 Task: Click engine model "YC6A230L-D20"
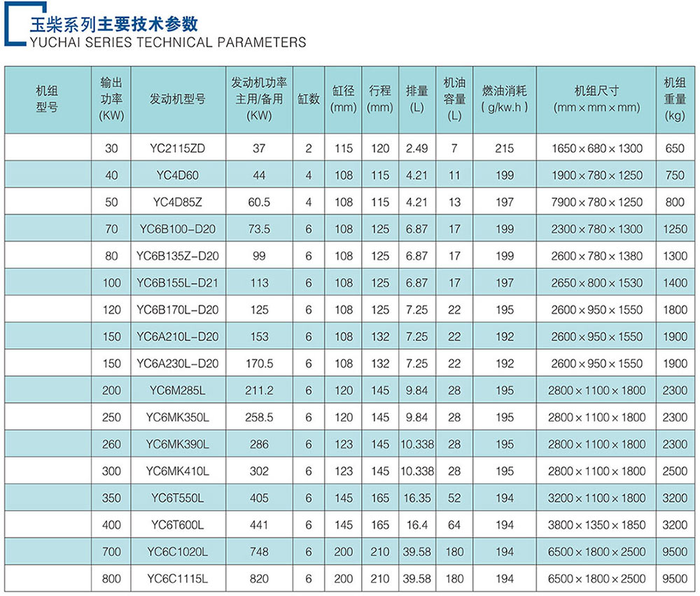[x=178, y=363]
